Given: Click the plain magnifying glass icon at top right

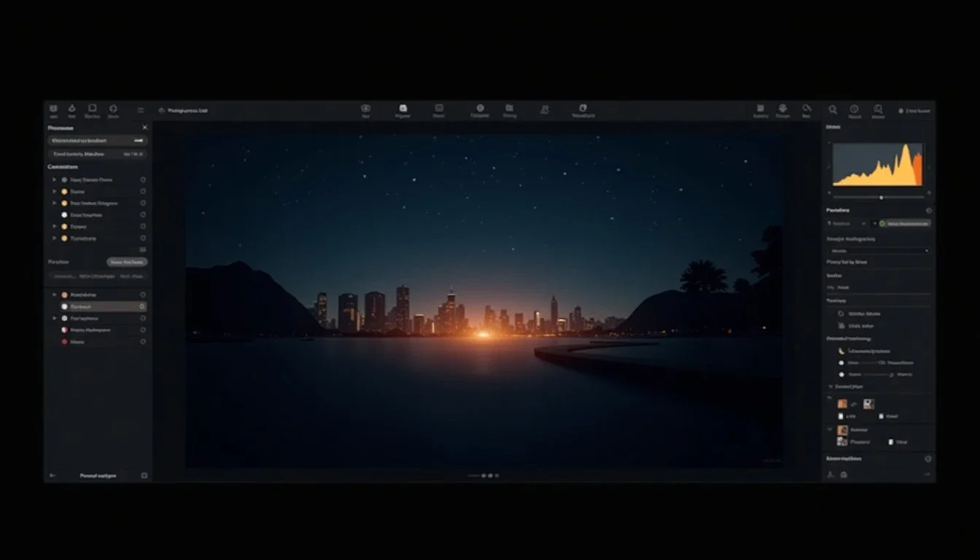Looking at the screenshot, I should (833, 110).
